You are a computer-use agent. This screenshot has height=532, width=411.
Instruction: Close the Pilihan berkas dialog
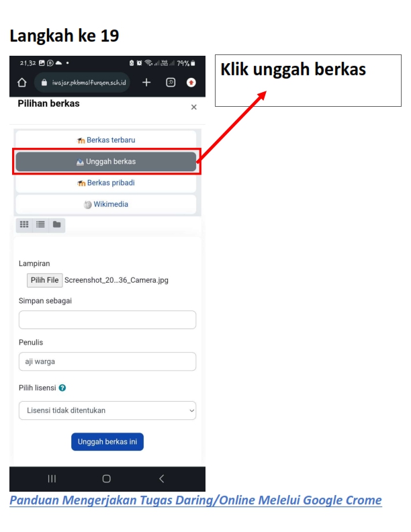pos(194,107)
